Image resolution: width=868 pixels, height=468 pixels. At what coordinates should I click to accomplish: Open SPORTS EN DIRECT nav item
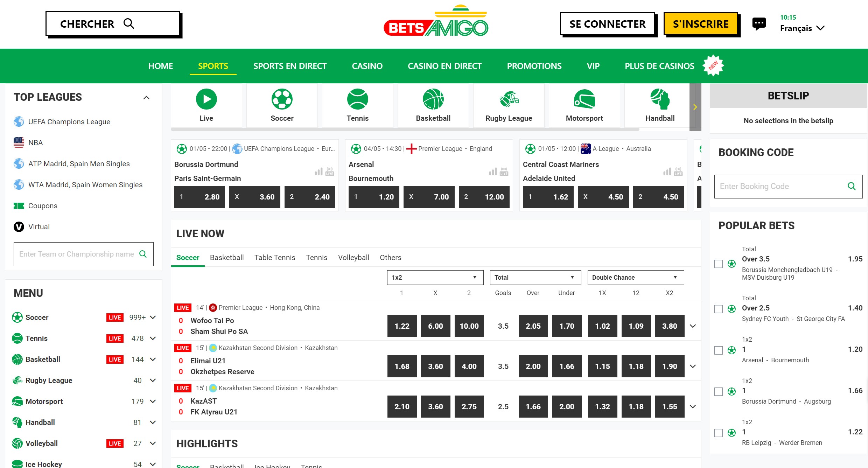290,66
